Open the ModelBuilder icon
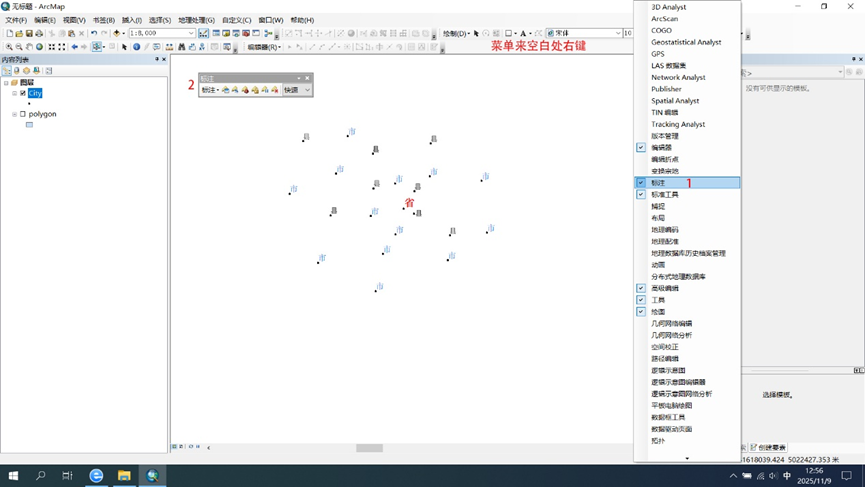This screenshot has height=487, width=865. coord(269,33)
